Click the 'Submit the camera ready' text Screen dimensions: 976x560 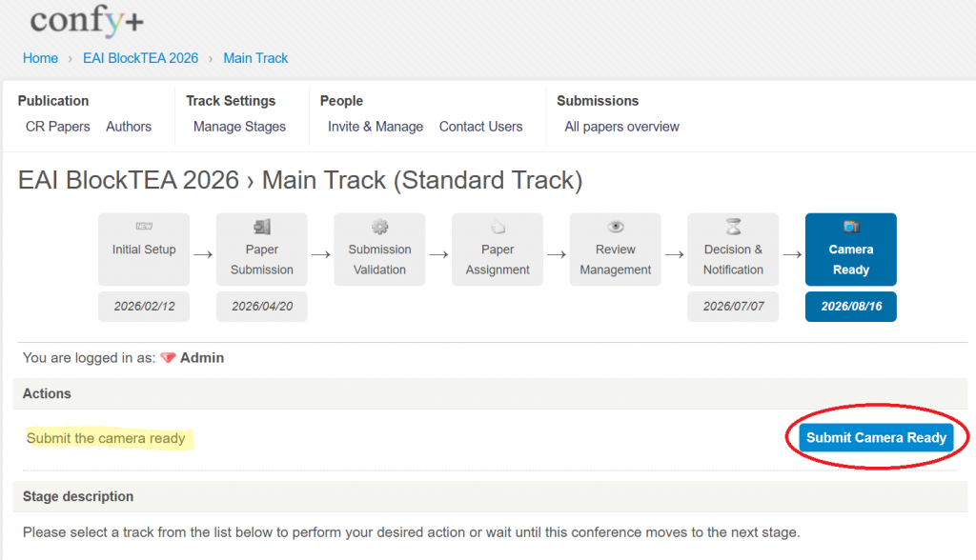[106, 438]
